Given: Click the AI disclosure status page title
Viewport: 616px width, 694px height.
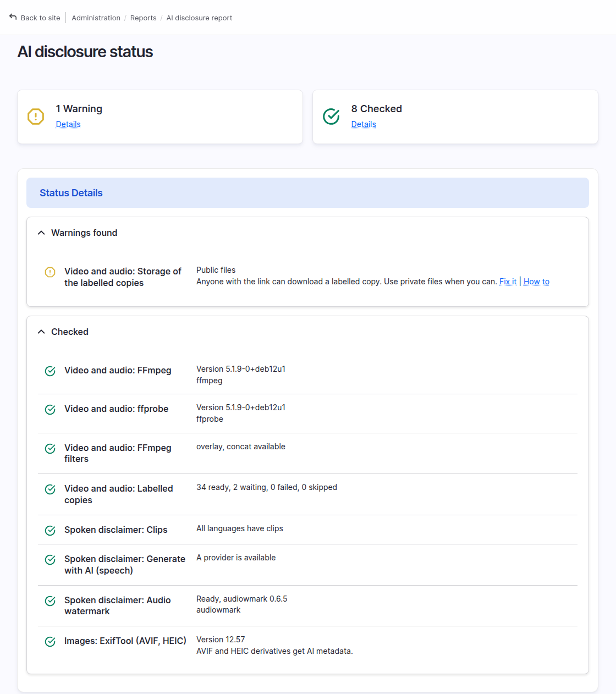Looking at the screenshot, I should coord(85,52).
